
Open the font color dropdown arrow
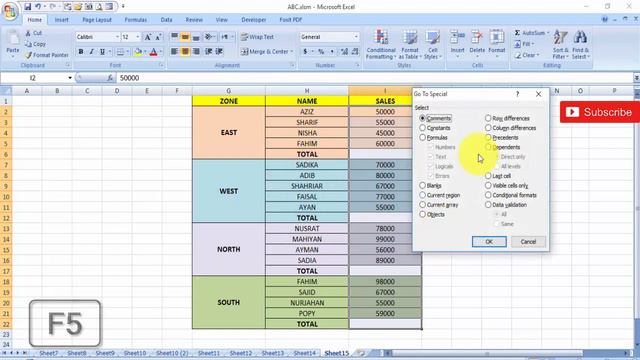point(160,52)
